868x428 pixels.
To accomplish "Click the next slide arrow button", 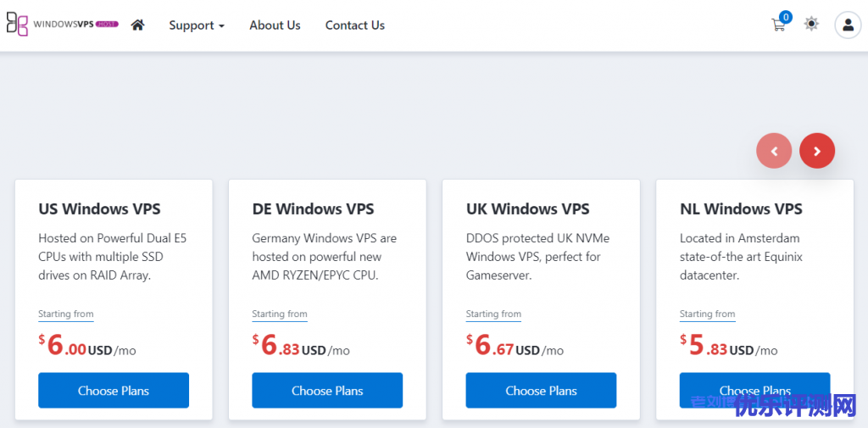I will pos(817,151).
